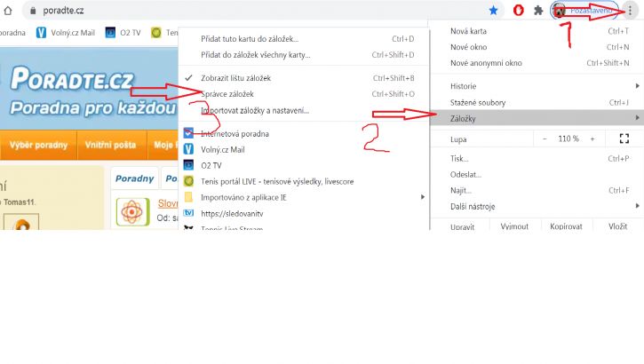Open O2 TV bookmark in submenu
This screenshot has height=364, width=644.
click(304, 165)
